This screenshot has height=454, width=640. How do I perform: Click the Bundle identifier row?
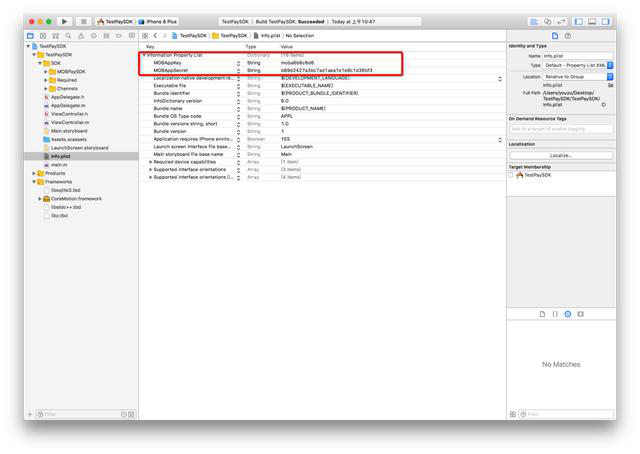point(322,93)
